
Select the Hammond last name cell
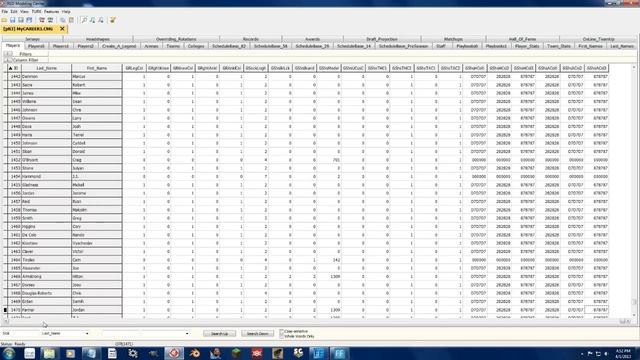tap(47, 176)
